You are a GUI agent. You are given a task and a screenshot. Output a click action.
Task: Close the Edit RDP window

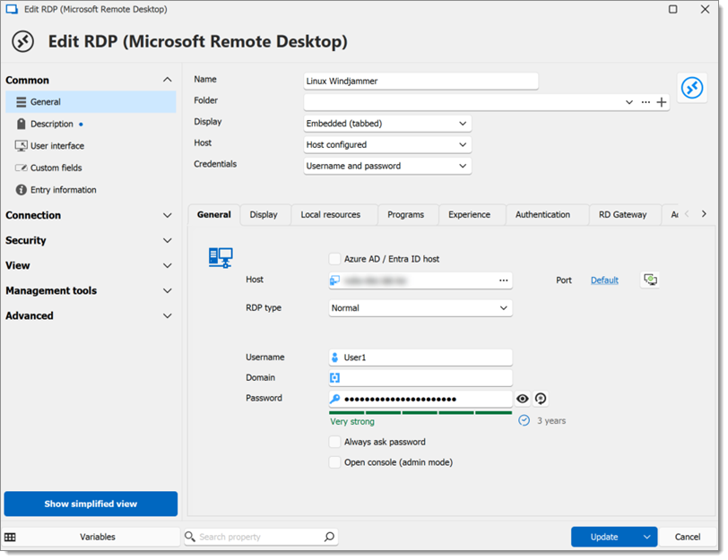(705, 9)
